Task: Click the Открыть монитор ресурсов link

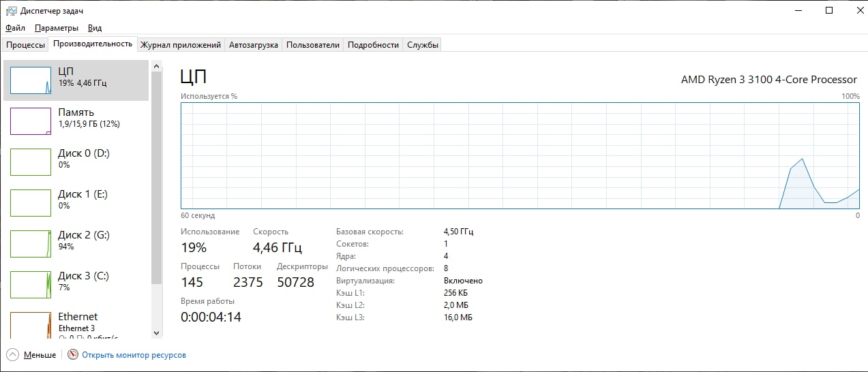Action: pyautogui.click(x=134, y=355)
